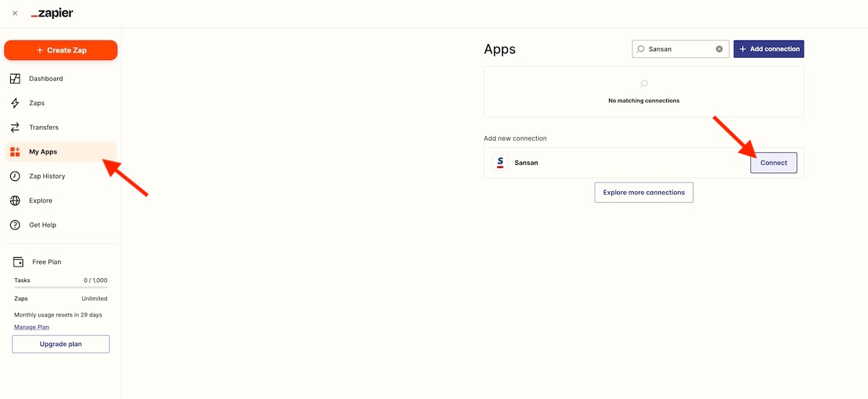
Task: Click the Explore globe icon
Action: (x=15, y=201)
